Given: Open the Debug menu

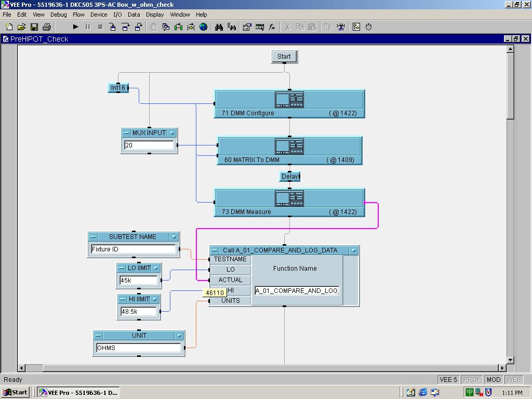Looking at the screenshot, I should (x=58, y=15).
